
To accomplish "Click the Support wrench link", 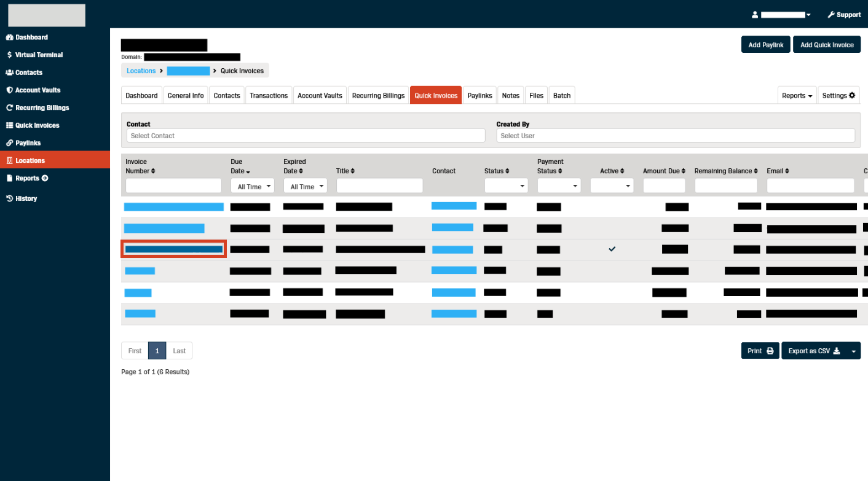I will click(844, 15).
